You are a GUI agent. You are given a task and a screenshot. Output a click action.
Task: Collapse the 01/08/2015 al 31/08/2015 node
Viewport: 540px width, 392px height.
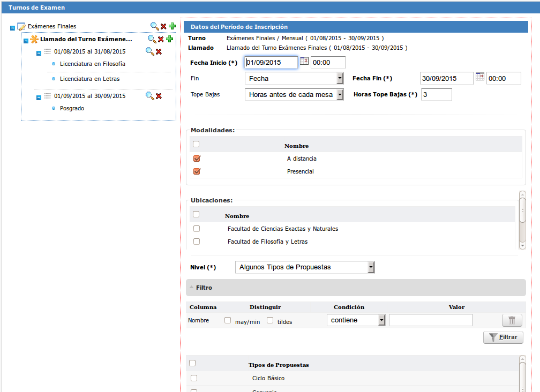(x=39, y=53)
